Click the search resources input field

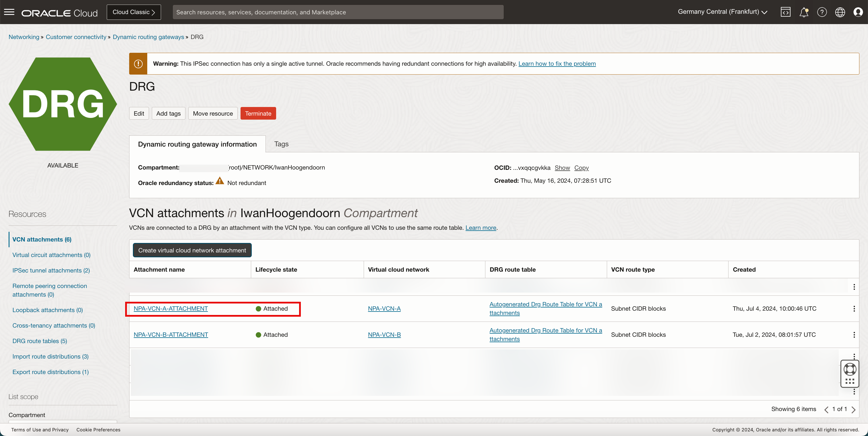pos(338,12)
